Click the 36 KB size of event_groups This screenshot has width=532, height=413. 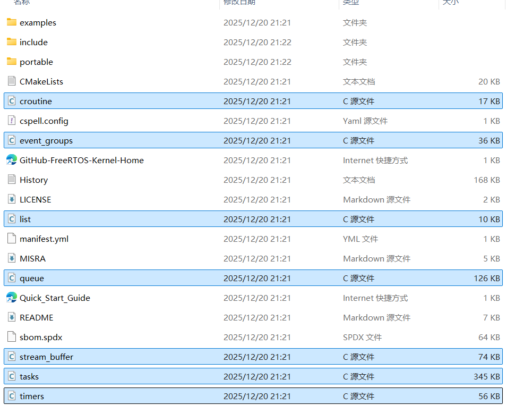click(x=489, y=141)
